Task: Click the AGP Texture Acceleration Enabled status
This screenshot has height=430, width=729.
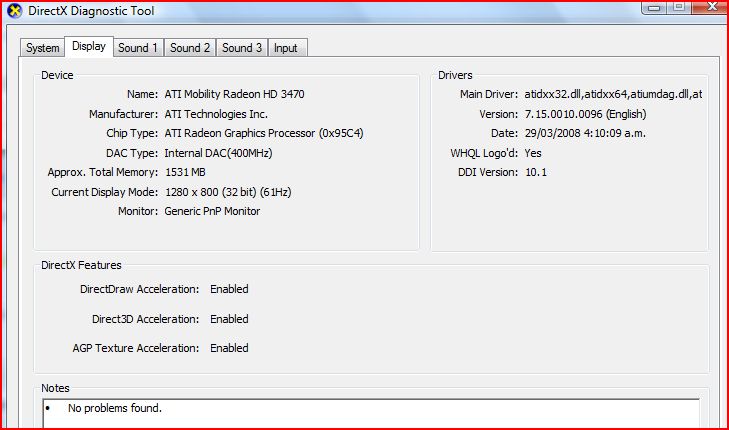Action: click(x=229, y=348)
